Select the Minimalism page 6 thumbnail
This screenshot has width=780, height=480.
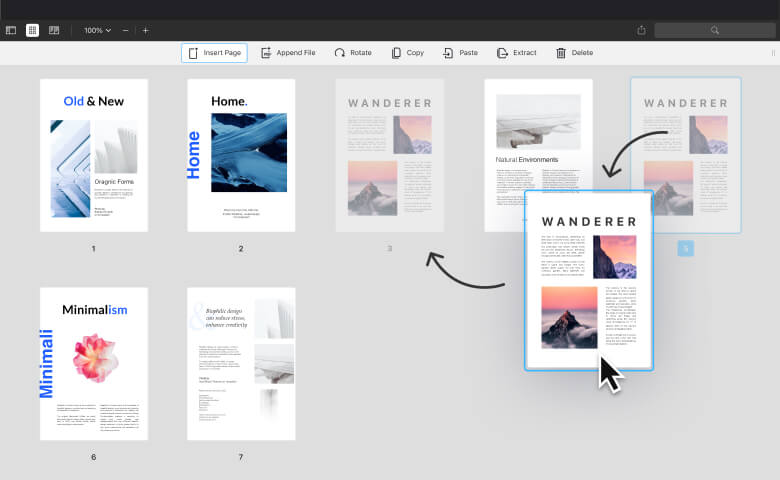[94, 364]
